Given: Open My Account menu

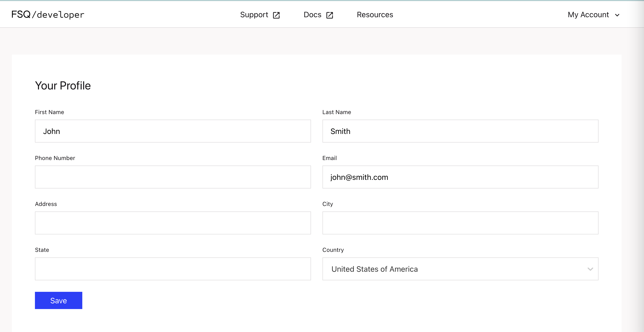Looking at the screenshot, I should (588, 15).
